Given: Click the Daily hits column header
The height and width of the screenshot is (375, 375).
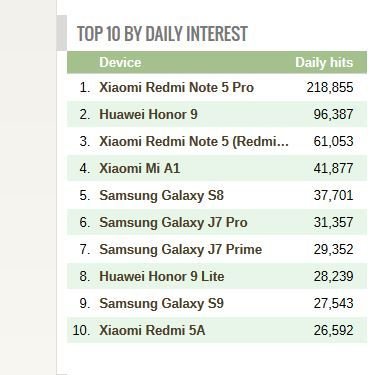Looking at the screenshot, I should click(324, 62).
